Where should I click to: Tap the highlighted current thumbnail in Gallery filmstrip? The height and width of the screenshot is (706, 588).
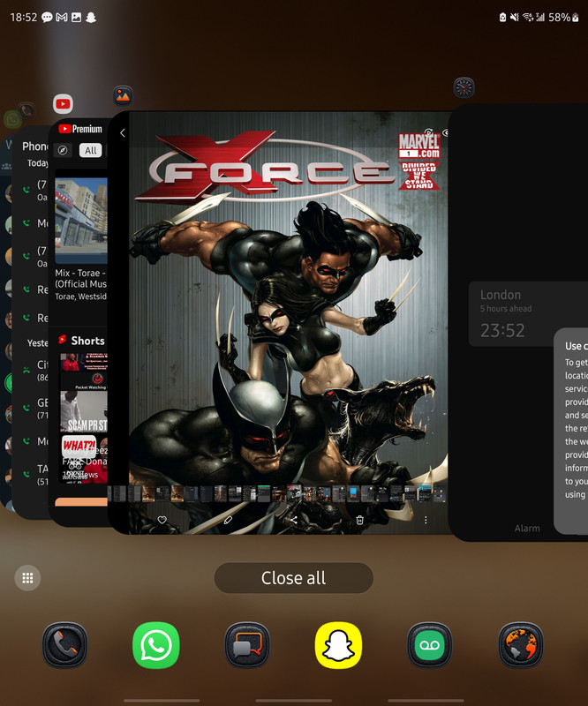294,493
